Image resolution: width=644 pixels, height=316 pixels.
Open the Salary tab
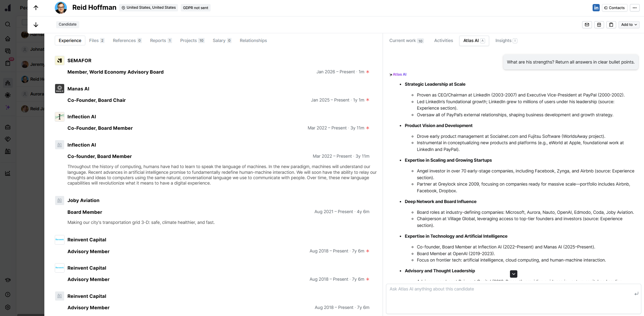[x=222, y=40]
